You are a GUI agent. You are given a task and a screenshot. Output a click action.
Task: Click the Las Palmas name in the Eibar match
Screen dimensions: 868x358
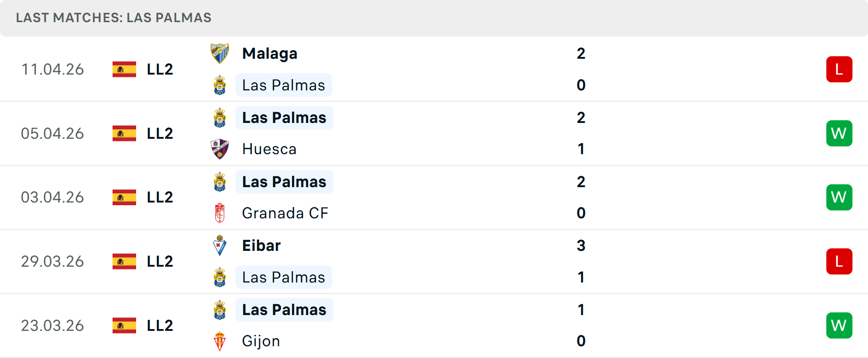(x=283, y=277)
